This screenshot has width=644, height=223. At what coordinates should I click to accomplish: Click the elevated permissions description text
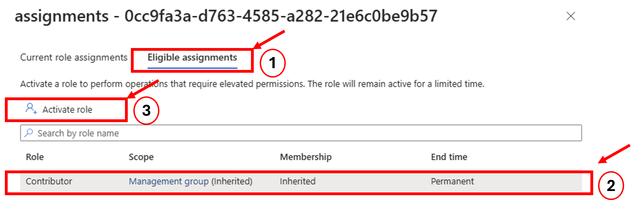click(252, 84)
